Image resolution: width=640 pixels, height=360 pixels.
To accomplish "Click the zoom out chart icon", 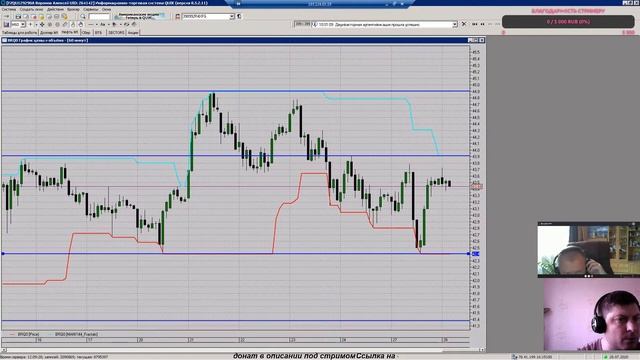I will click(57, 24).
